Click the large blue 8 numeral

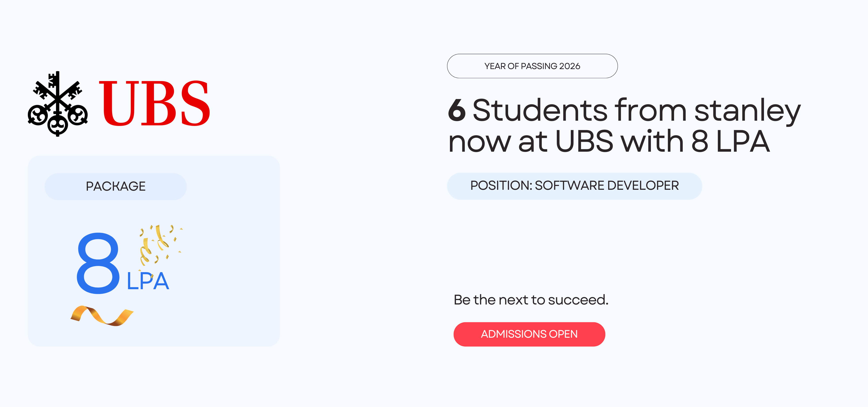pos(98,263)
